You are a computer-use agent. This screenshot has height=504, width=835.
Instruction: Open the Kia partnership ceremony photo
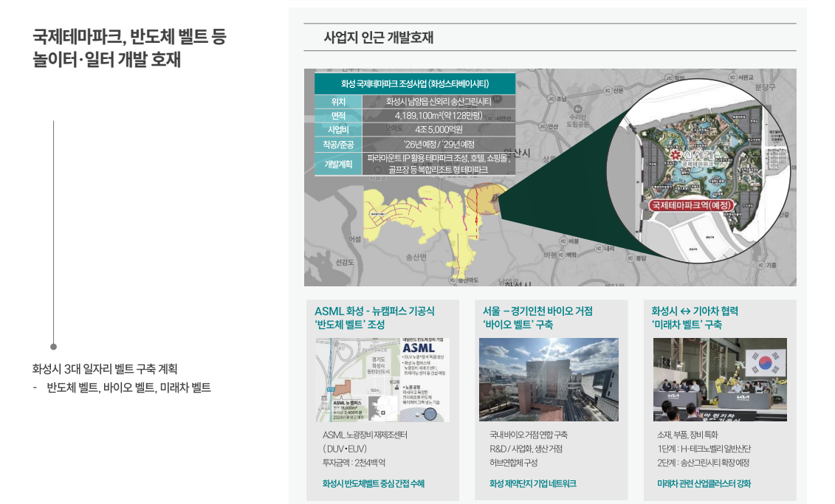[x=720, y=379]
